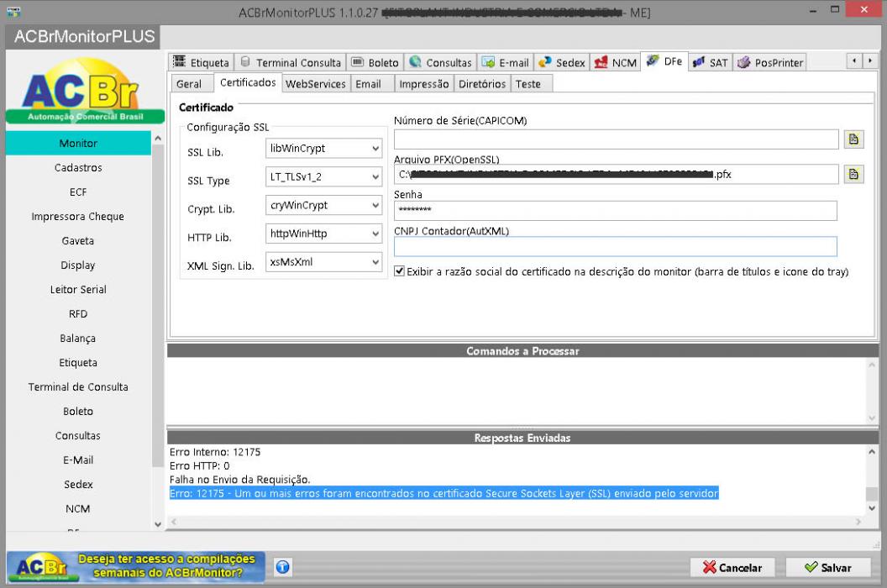The height and width of the screenshot is (588, 887).
Task: Expand the SSL Type dropdown
Action: tap(323, 176)
